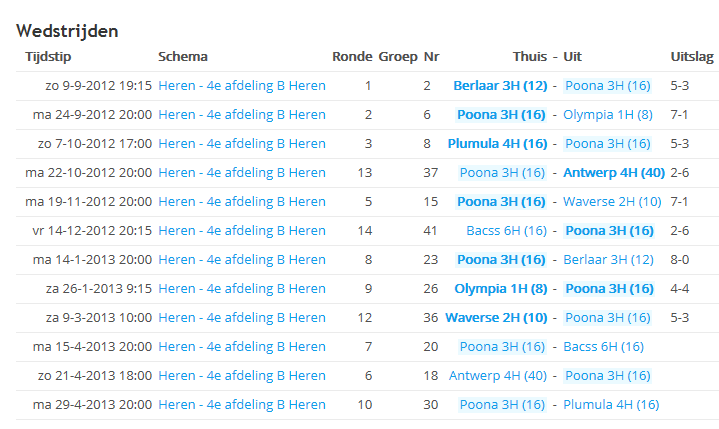Open Waverse 2H (10) away team in match 15
This screenshot has height=429, width=719.
[x=612, y=202]
